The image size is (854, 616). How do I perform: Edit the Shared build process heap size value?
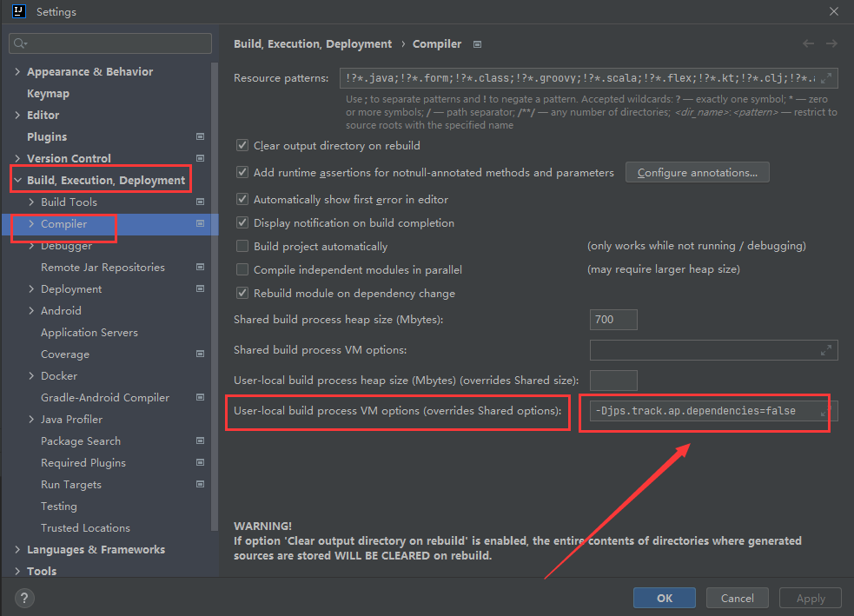pyautogui.click(x=612, y=319)
